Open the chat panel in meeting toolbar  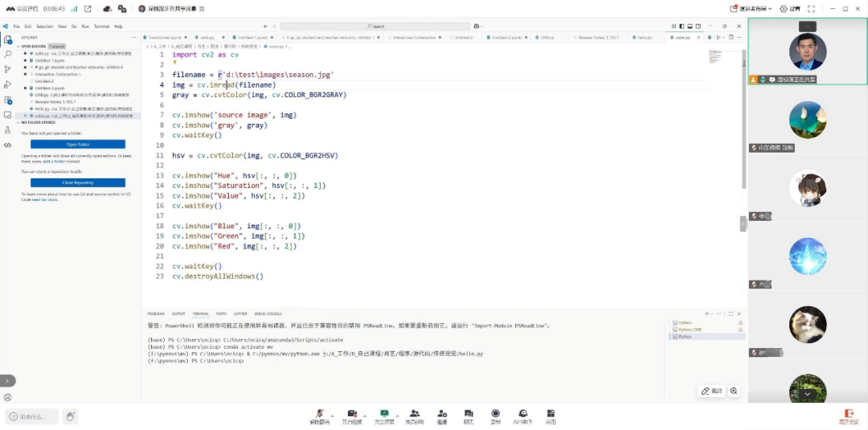[x=469, y=416]
